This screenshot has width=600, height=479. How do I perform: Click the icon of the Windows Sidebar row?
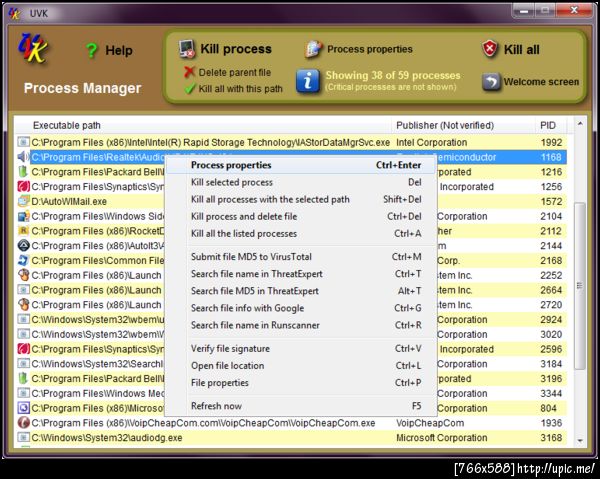[23, 216]
